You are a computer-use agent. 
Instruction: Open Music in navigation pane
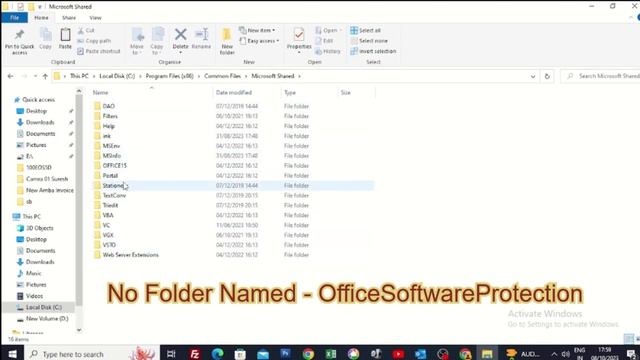(x=33, y=273)
